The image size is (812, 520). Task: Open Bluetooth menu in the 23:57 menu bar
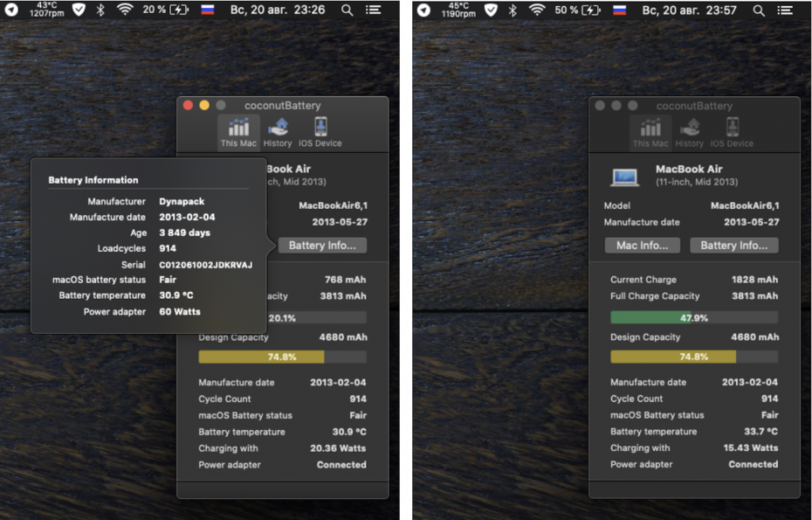pyautogui.click(x=513, y=10)
